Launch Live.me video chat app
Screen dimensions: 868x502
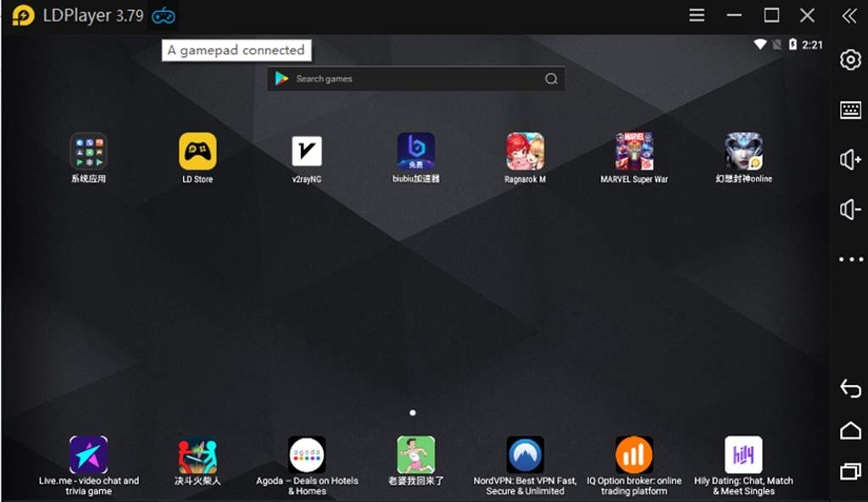(88, 455)
